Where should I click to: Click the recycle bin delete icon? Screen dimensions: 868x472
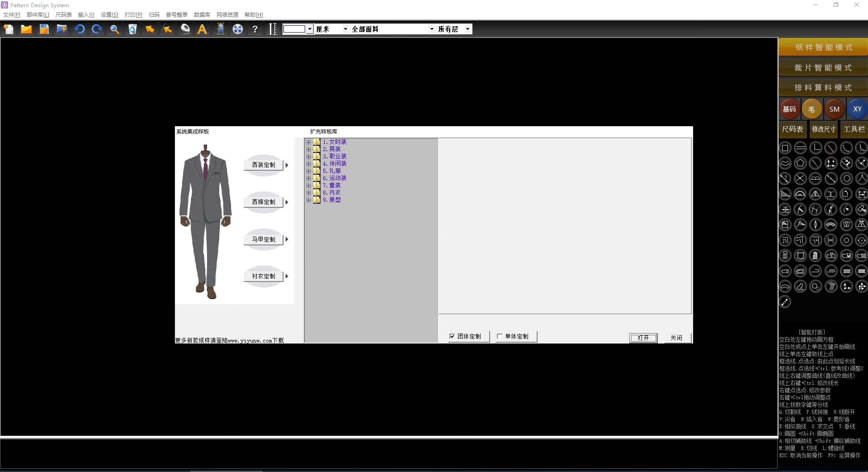coord(132,29)
